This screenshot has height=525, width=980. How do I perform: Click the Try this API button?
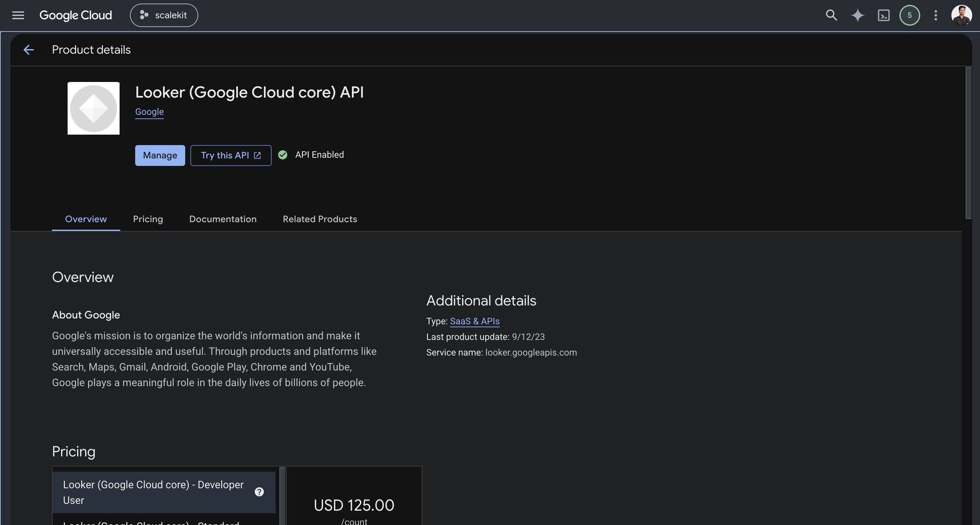coord(231,156)
